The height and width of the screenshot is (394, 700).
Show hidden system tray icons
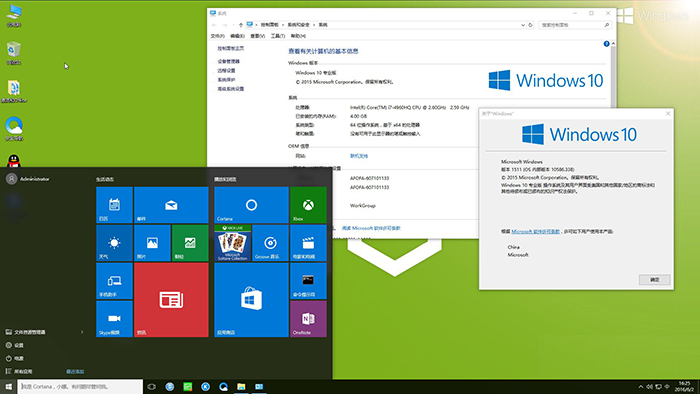(x=641, y=386)
